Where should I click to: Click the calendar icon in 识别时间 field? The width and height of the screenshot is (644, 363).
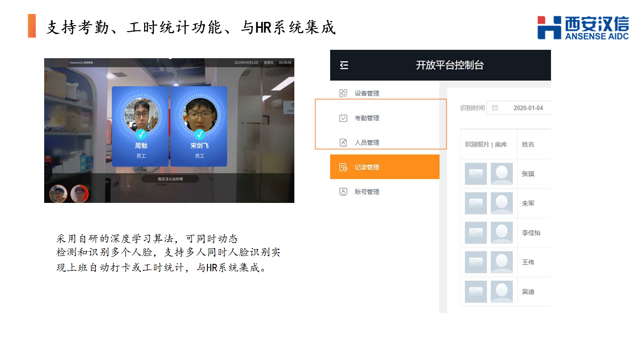point(495,108)
